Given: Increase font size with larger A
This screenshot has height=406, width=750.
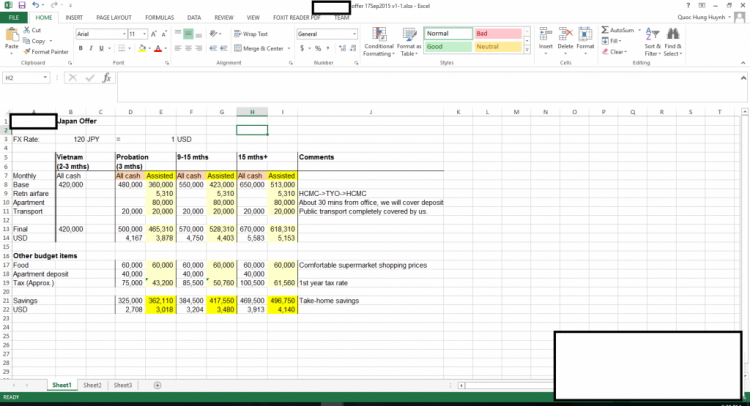Looking at the screenshot, I should click(154, 34).
